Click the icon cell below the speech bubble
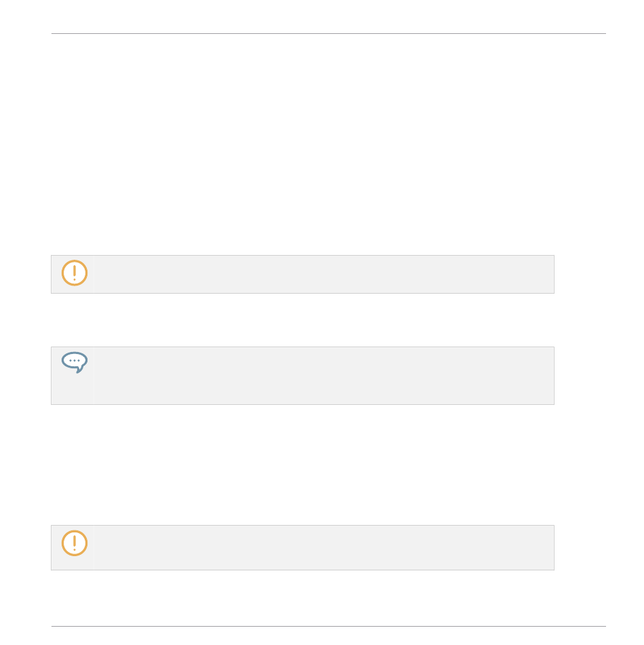 [x=73, y=389]
